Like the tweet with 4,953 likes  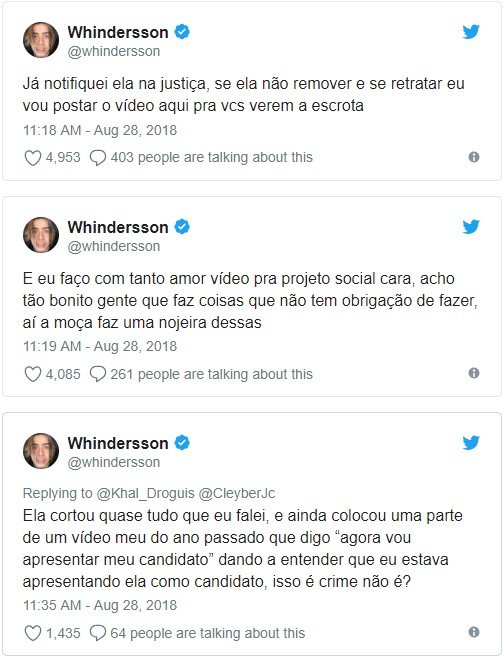[x=33, y=158]
